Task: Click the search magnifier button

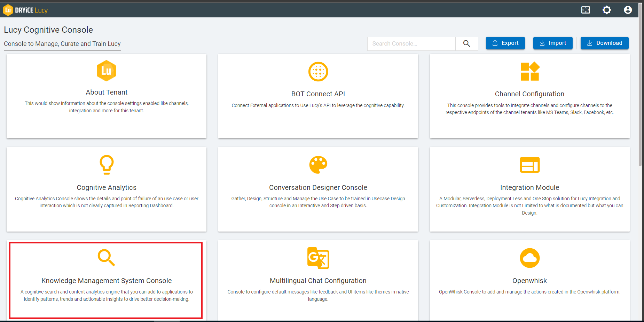Action: click(x=466, y=43)
